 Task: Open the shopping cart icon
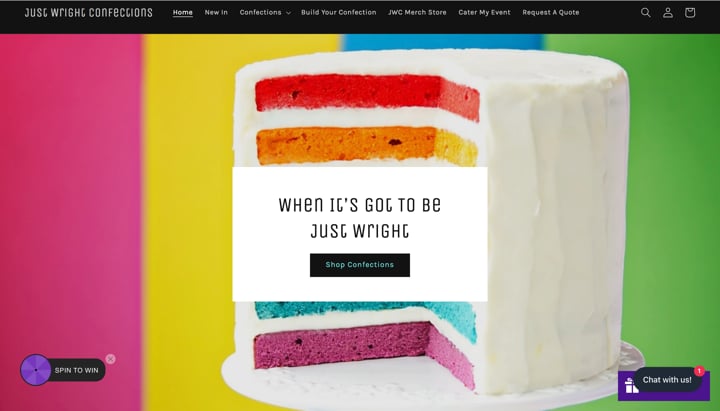[x=690, y=13]
